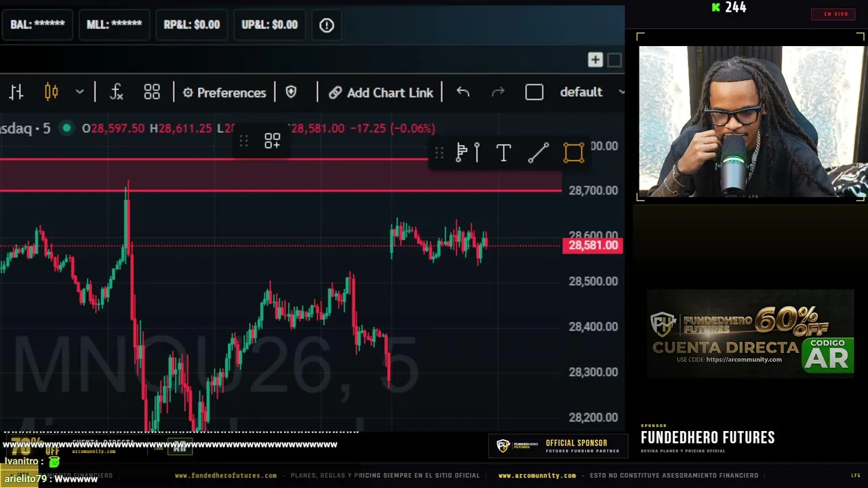Click the Ivanitro chat message
This screenshot has height=488, width=868.
(33, 462)
